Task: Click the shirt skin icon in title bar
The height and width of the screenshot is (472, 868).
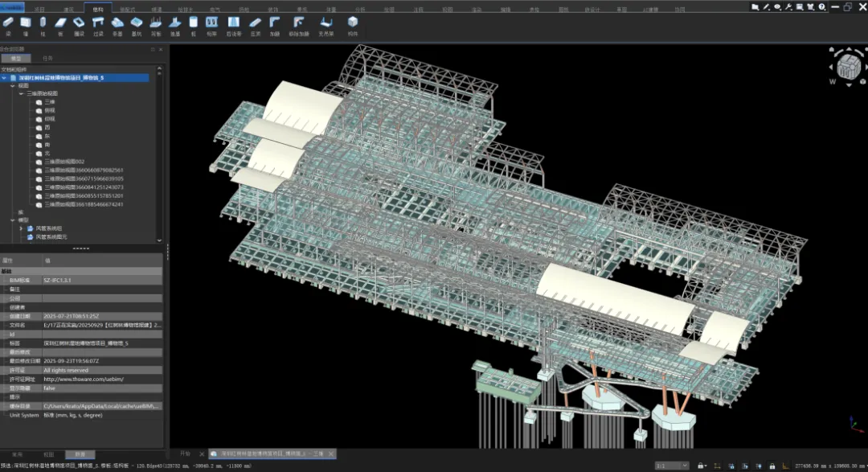Action: [x=810, y=7]
